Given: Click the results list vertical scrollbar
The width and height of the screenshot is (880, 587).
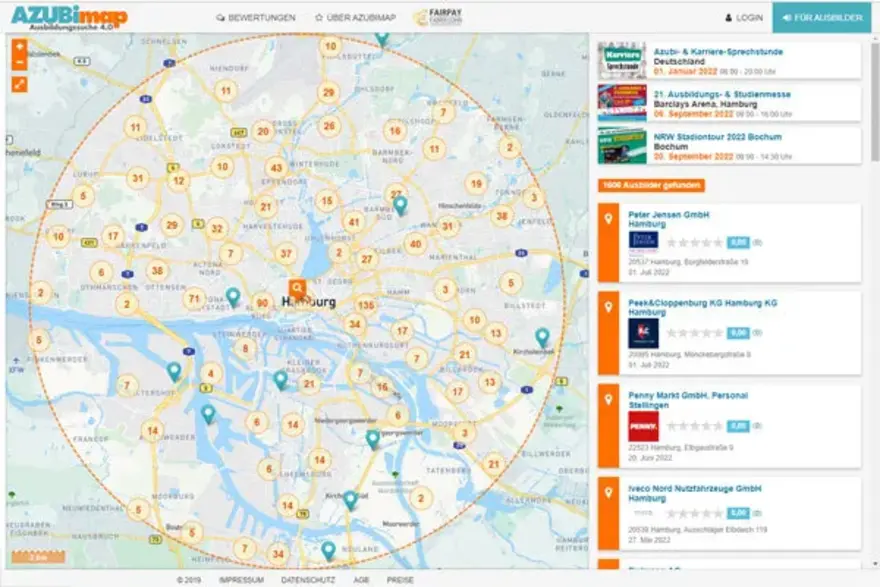Looking at the screenshot, I should click(x=875, y=101).
